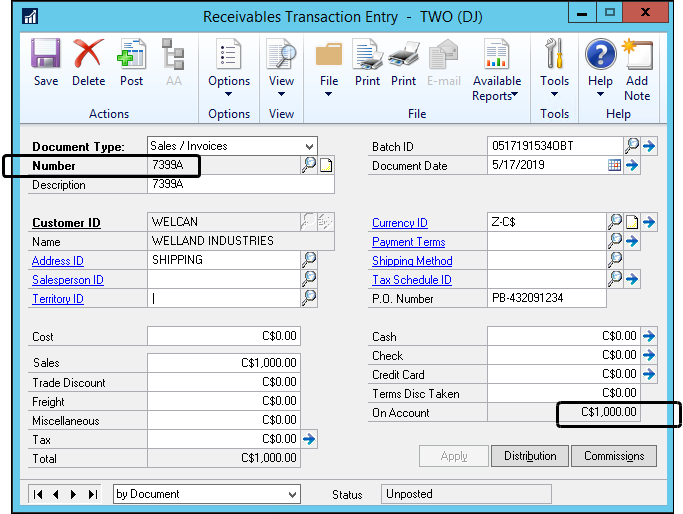Open the Document Date calendar picker
683x514 pixels.
(x=615, y=166)
